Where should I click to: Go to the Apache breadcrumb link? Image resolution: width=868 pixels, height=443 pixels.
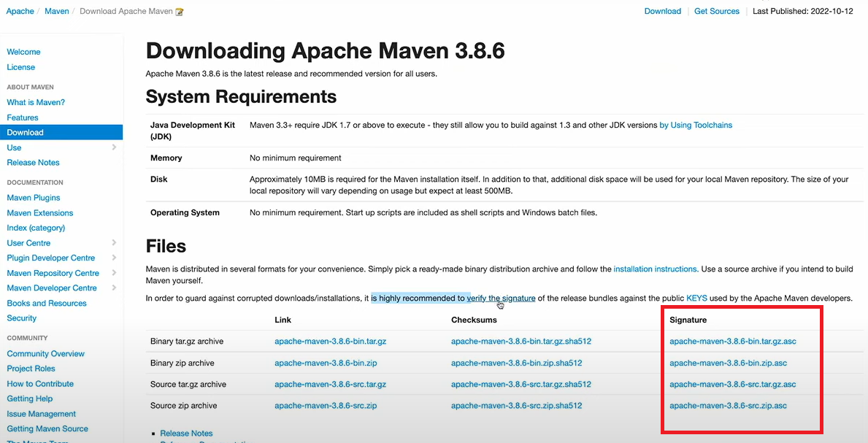[20, 11]
